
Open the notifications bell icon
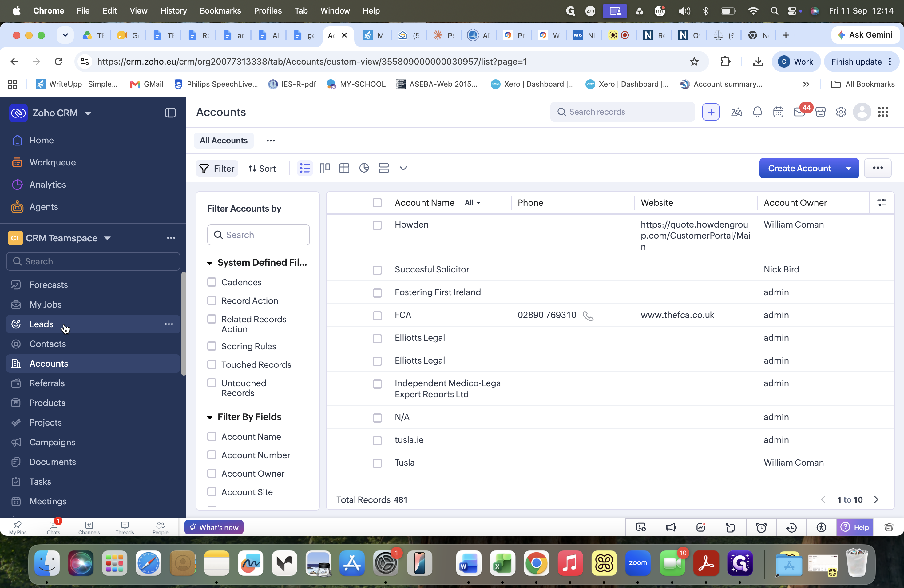click(x=757, y=112)
